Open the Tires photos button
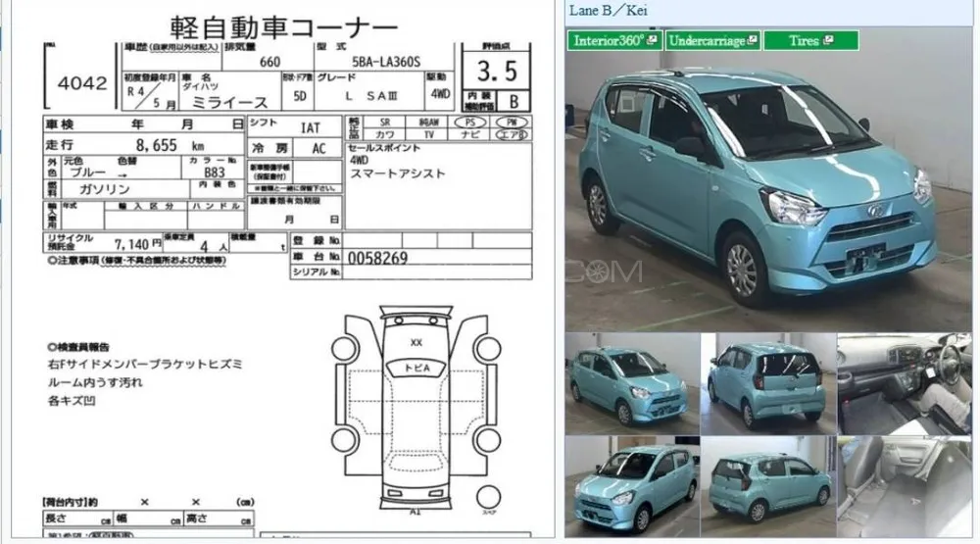This screenshot has width=980, height=544. 810,40
